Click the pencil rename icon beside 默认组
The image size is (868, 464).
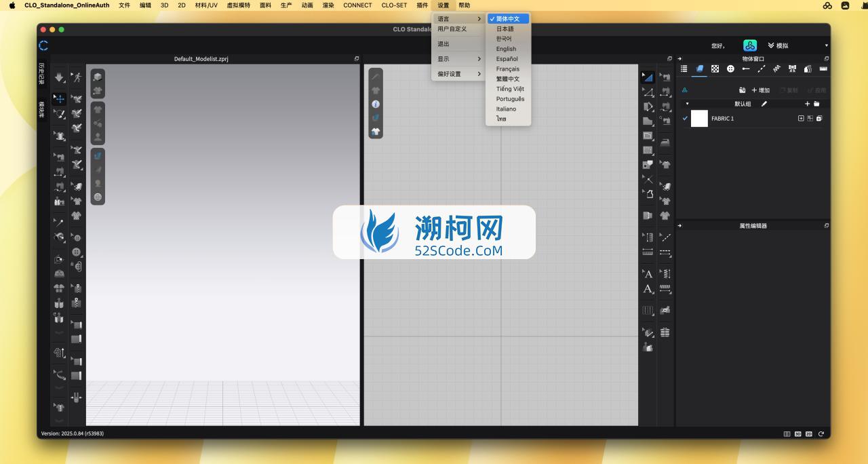(764, 104)
